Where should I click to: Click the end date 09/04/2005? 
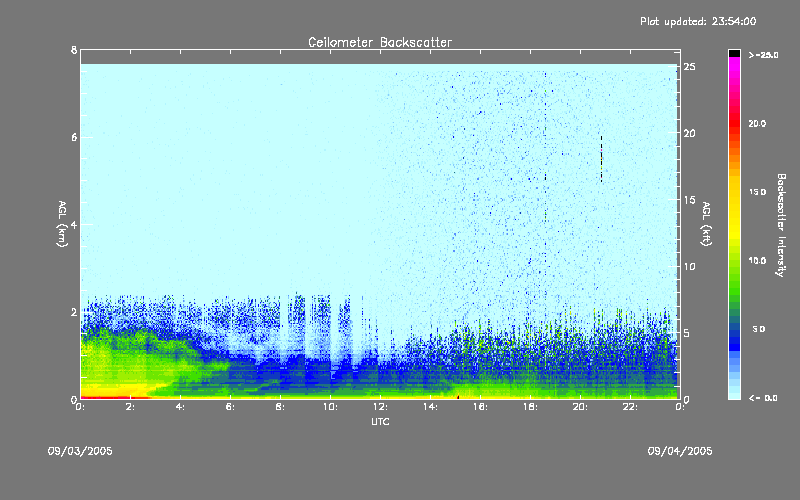pos(680,451)
